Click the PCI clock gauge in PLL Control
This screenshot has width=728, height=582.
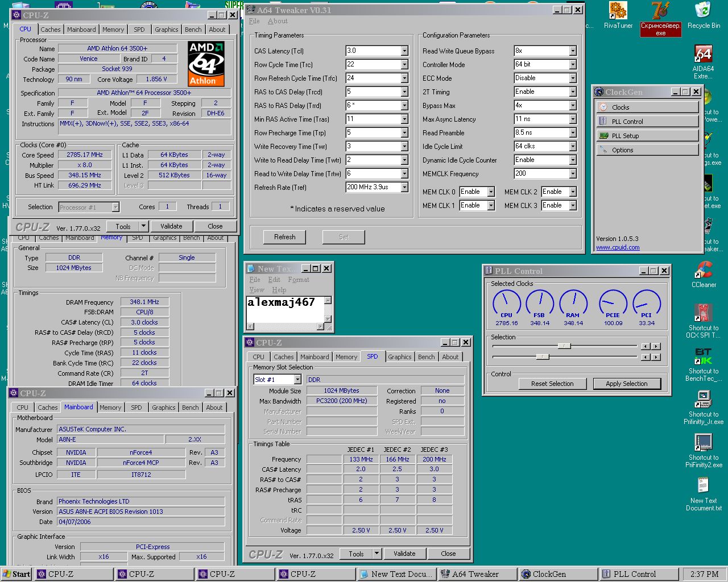[x=647, y=304]
